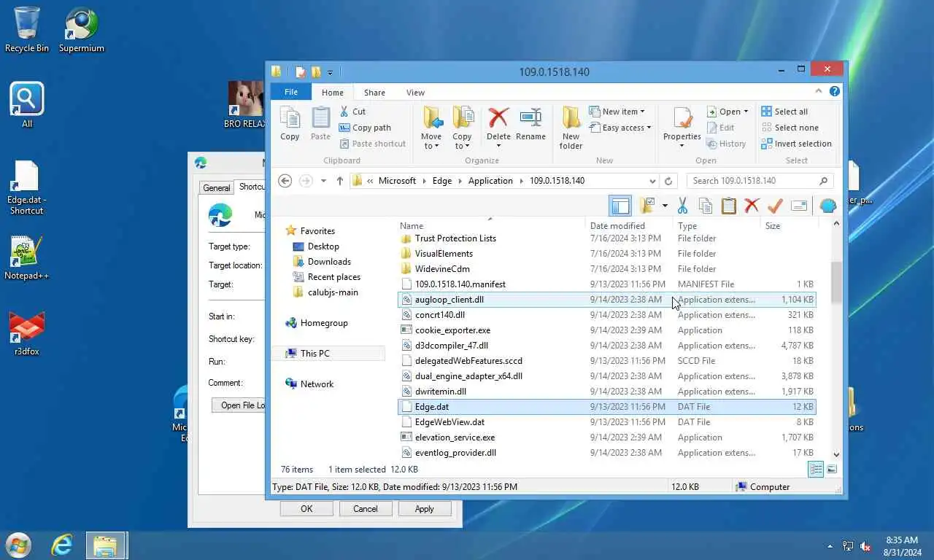The width and height of the screenshot is (934, 560).
Task: Click Apply in the properties dialog
Action: (425, 509)
